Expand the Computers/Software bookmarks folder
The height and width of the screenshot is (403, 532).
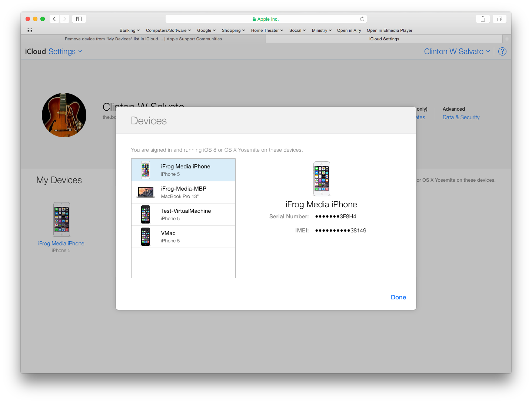169,30
